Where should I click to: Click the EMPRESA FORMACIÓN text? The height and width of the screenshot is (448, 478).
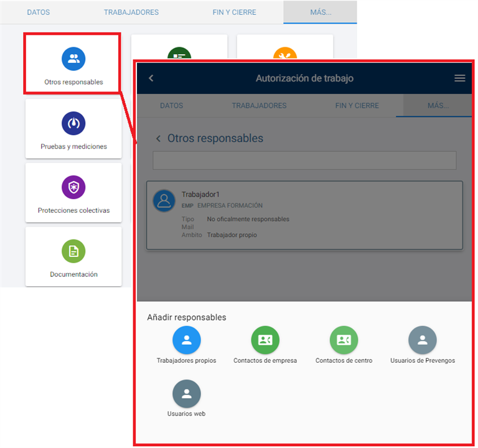(x=230, y=205)
